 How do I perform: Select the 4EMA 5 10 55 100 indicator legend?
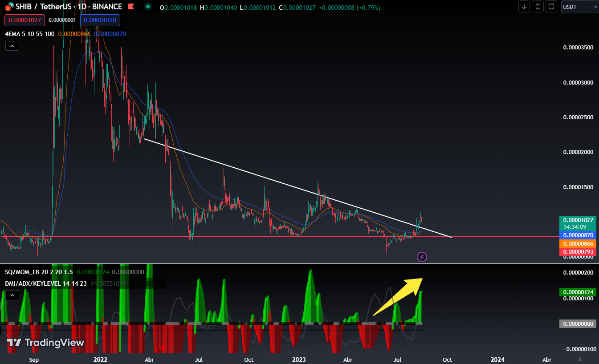(x=30, y=34)
